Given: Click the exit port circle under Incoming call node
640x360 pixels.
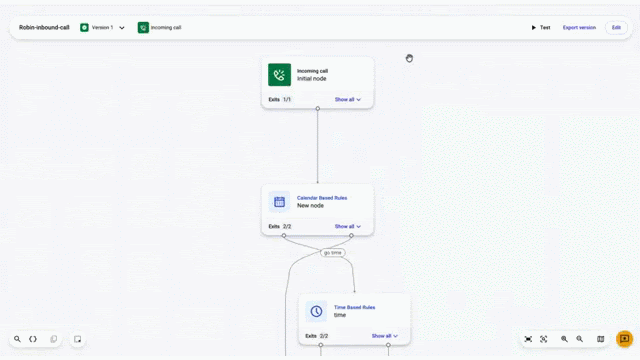Looking at the screenshot, I should (x=318, y=109).
